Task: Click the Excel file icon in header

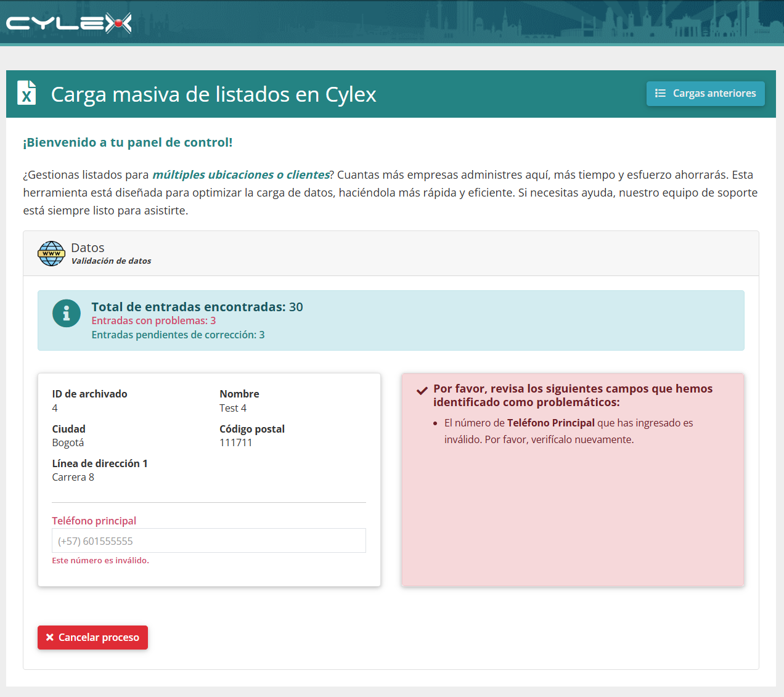Action: [x=27, y=93]
